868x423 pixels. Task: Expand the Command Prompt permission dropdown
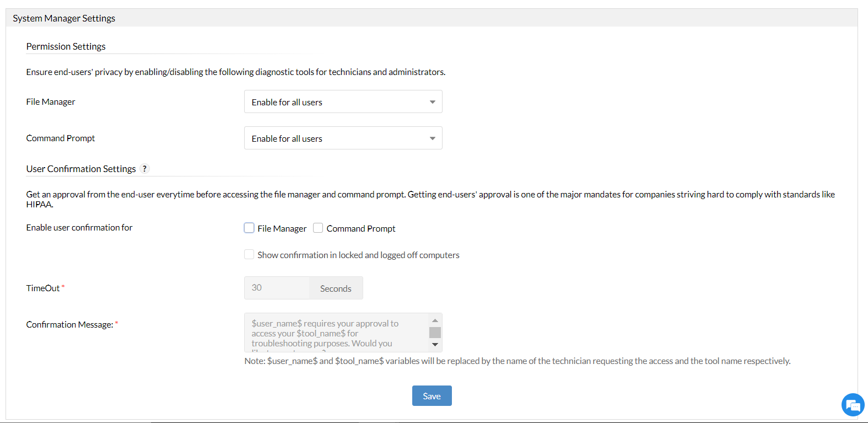point(343,138)
